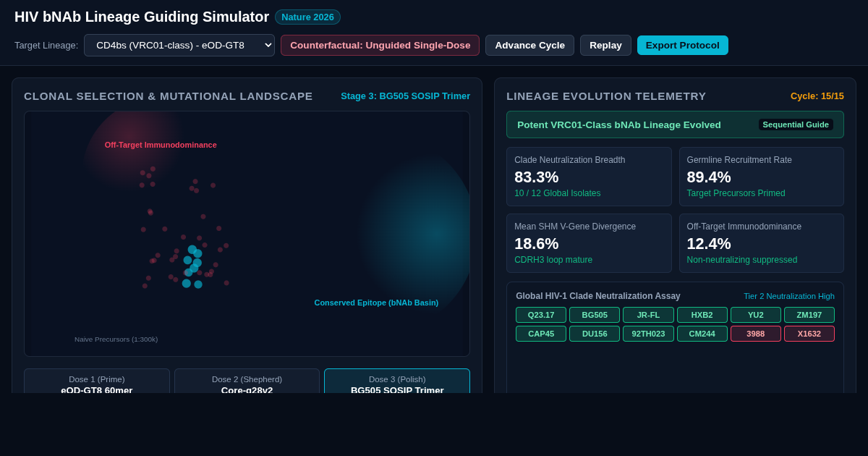Click the Sequential Guide badge
The height and width of the screenshot is (456, 868).
(x=796, y=124)
